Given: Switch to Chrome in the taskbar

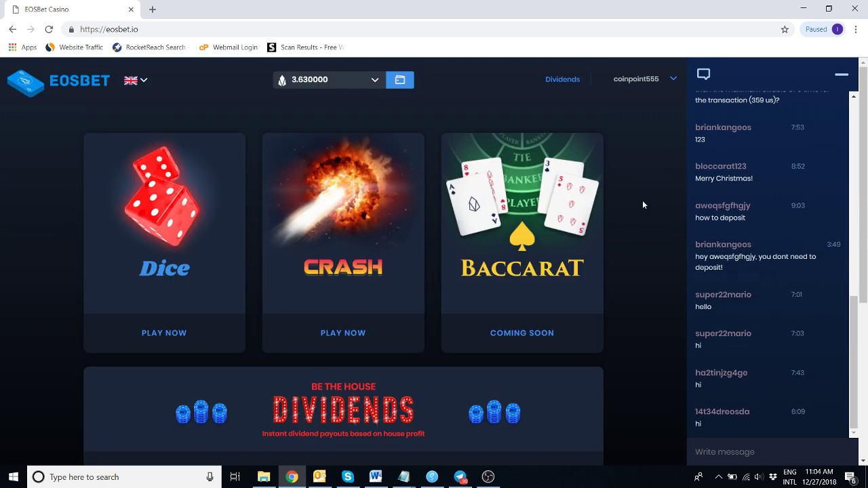Looking at the screenshot, I should [292, 477].
